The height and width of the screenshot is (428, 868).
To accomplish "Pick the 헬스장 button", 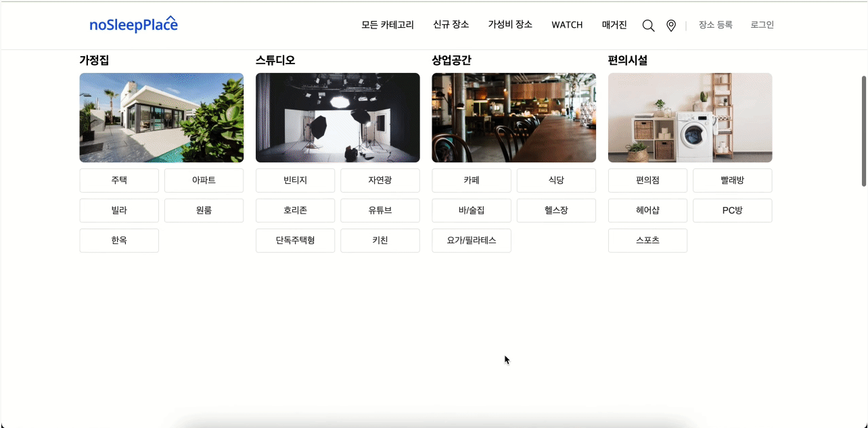I will coord(556,210).
